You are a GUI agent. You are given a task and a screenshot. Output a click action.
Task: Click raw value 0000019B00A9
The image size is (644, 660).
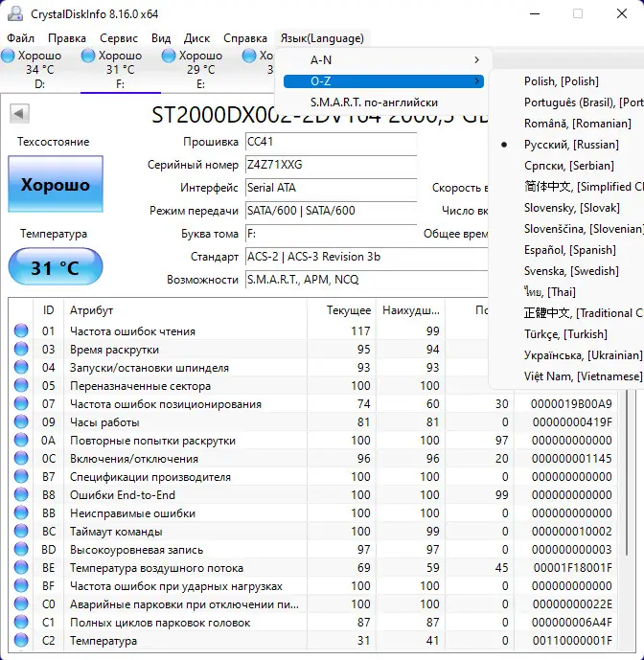pyautogui.click(x=571, y=404)
